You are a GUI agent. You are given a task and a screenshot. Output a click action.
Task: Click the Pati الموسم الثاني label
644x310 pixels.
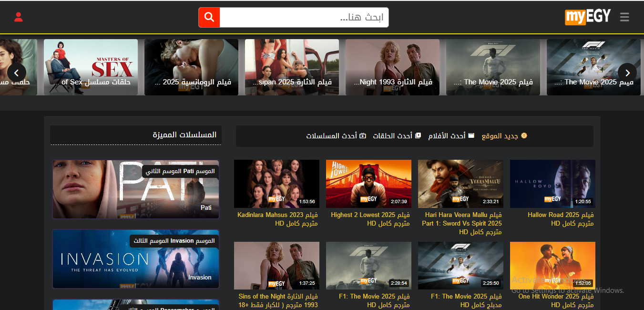pos(180,171)
